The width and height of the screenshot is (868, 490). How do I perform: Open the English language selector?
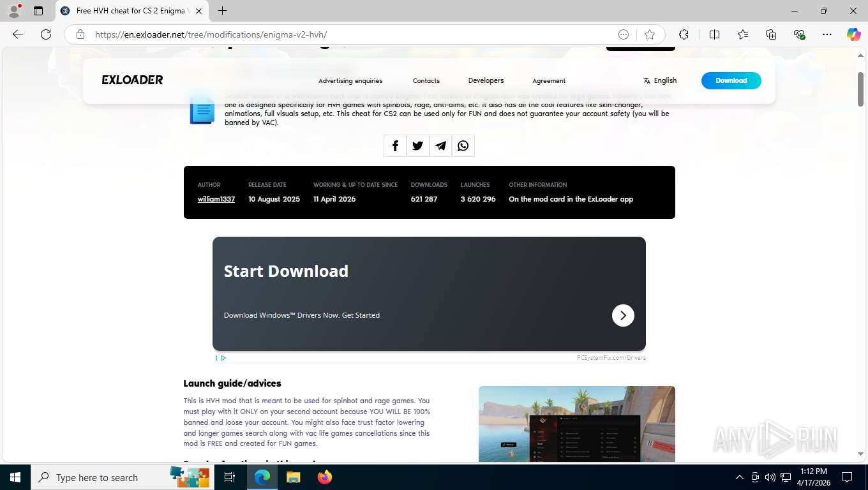(660, 80)
